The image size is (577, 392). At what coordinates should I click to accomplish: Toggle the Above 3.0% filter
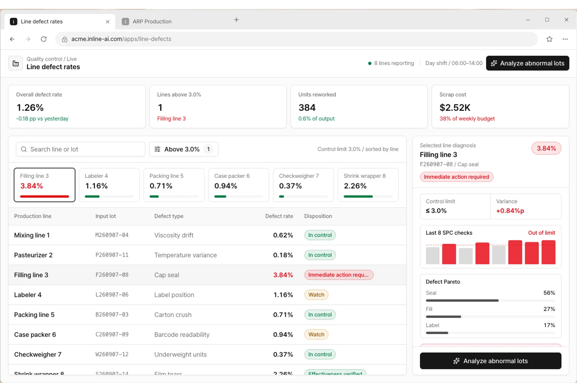click(x=183, y=149)
